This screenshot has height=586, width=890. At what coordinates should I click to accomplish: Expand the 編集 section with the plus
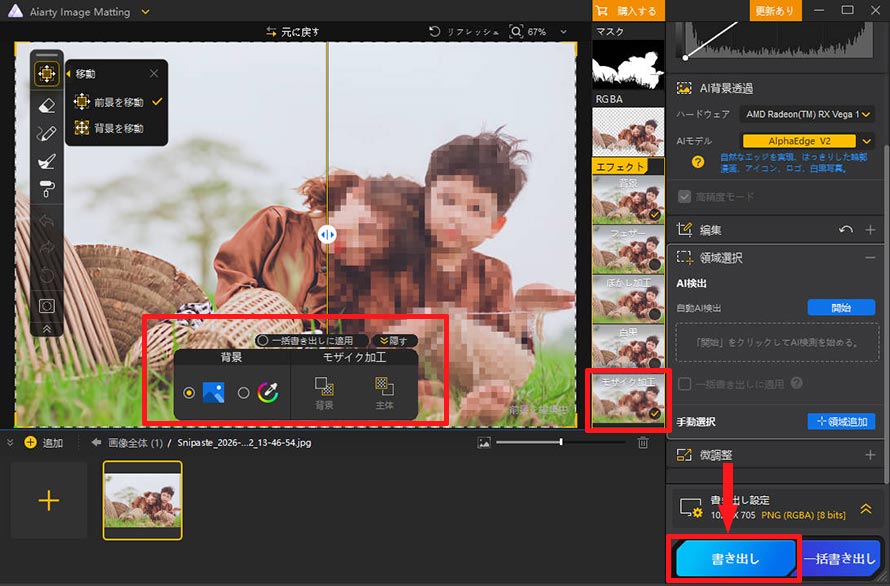pyautogui.click(x=870, y=230)
